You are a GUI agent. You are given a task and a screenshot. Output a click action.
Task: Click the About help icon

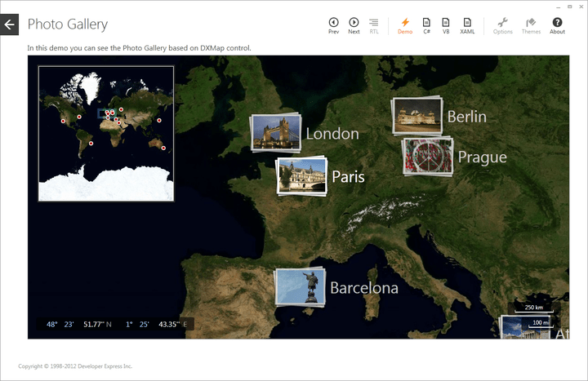tap(557, 25)
